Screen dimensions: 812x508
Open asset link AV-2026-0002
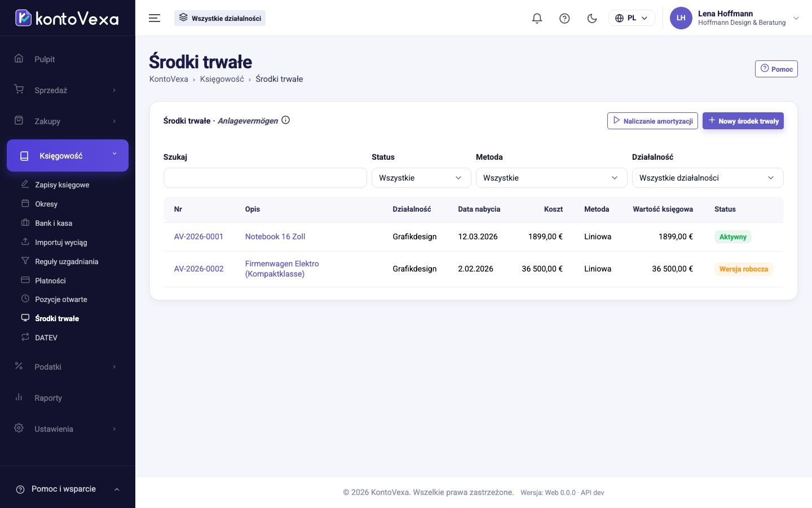pyautogui.click(x=198, y=269)
